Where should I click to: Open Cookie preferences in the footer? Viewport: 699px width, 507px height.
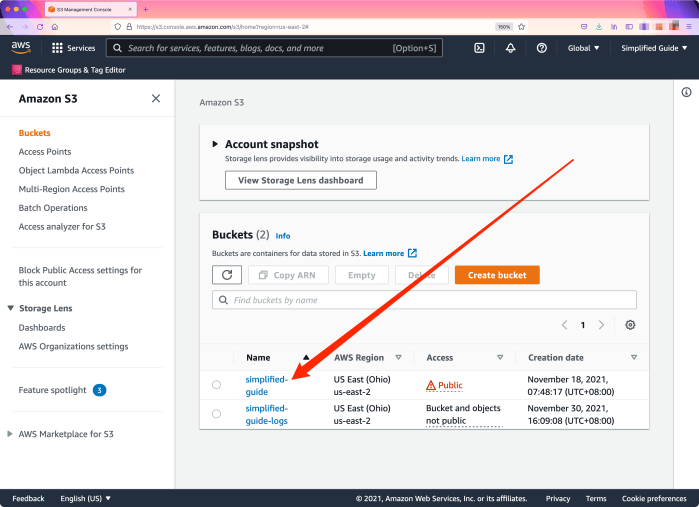click(x=654, y=499)
